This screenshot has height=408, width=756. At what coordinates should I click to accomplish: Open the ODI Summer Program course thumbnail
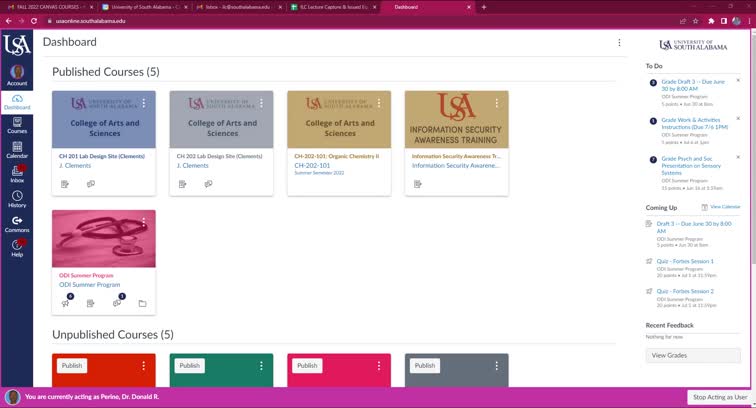[x=103, y=238]
